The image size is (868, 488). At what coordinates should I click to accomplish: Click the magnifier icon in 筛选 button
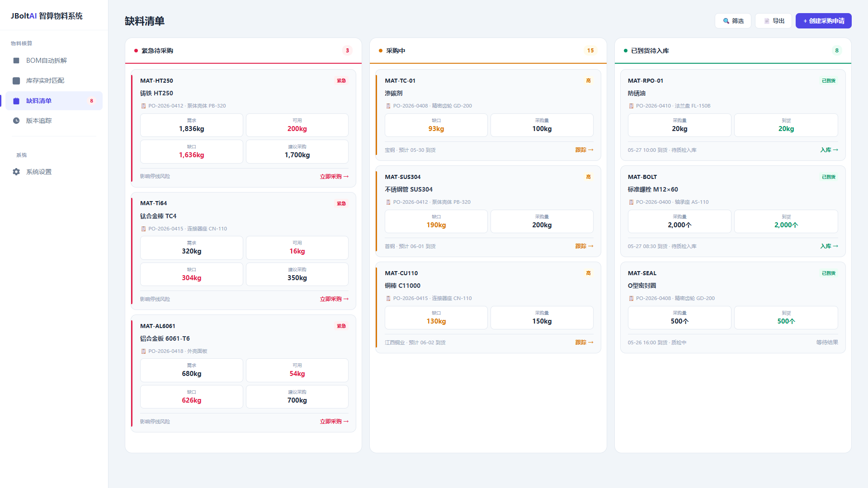click(x=726, y=21)
